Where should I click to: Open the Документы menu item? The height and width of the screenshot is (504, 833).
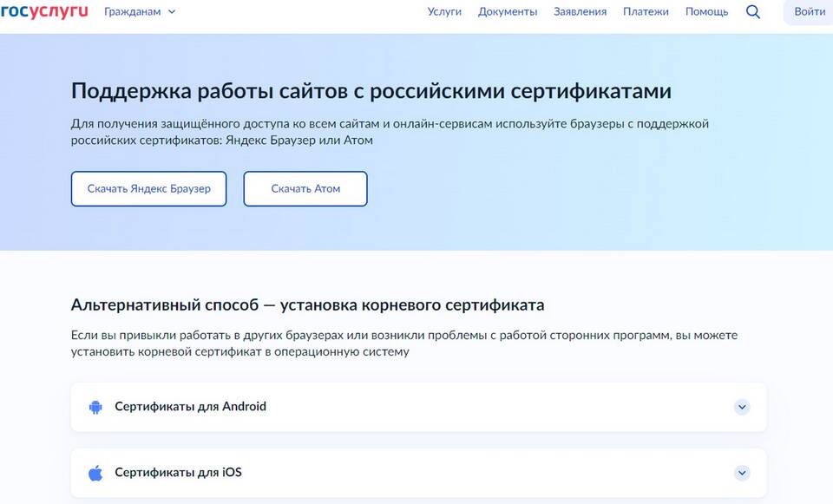(x=508, y=11)
